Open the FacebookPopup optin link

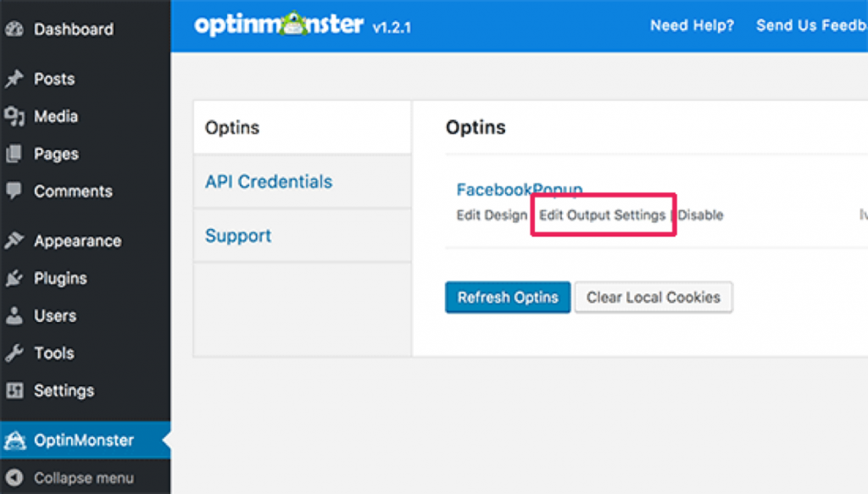[520, 190]
